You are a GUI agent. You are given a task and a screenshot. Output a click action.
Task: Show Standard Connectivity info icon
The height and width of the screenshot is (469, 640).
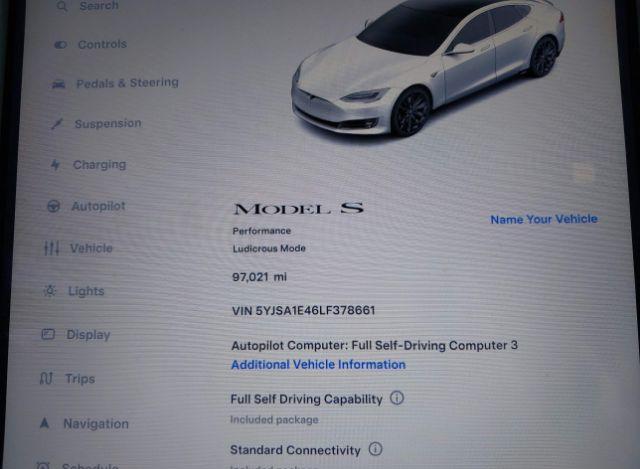(x=375, y=449)
